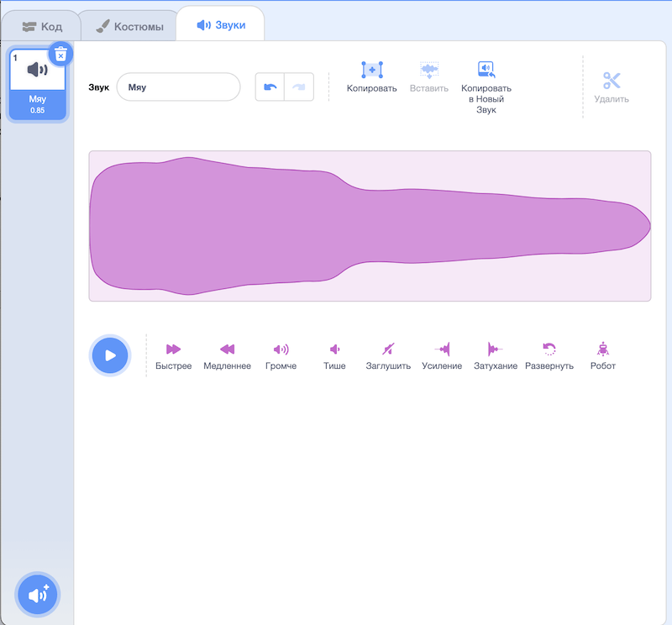Apply the Робот effect
672x625 pixels.
(602, 349)
